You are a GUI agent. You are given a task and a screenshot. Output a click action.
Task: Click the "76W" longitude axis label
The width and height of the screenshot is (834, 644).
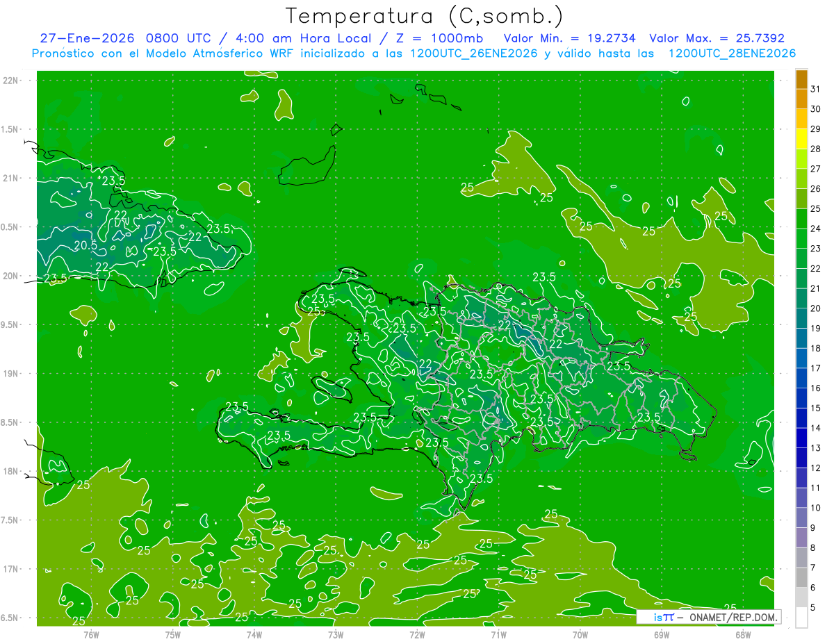click(x=91, y=634)
